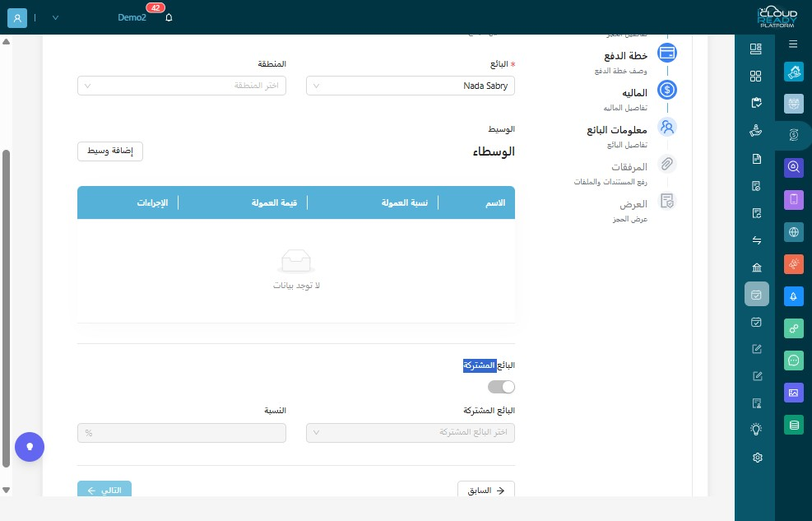Open the blue bell module in sidebar

(793, 296)
